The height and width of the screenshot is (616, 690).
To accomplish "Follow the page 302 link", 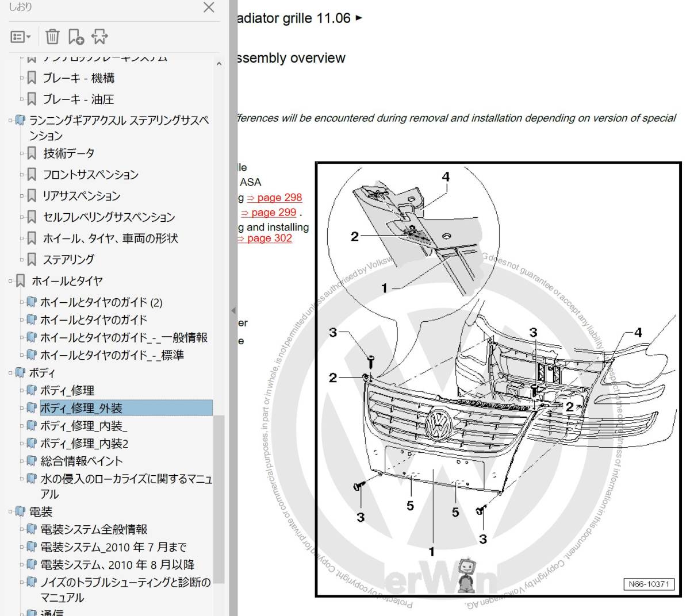I will pyautogui.click(x=264, y=238).
